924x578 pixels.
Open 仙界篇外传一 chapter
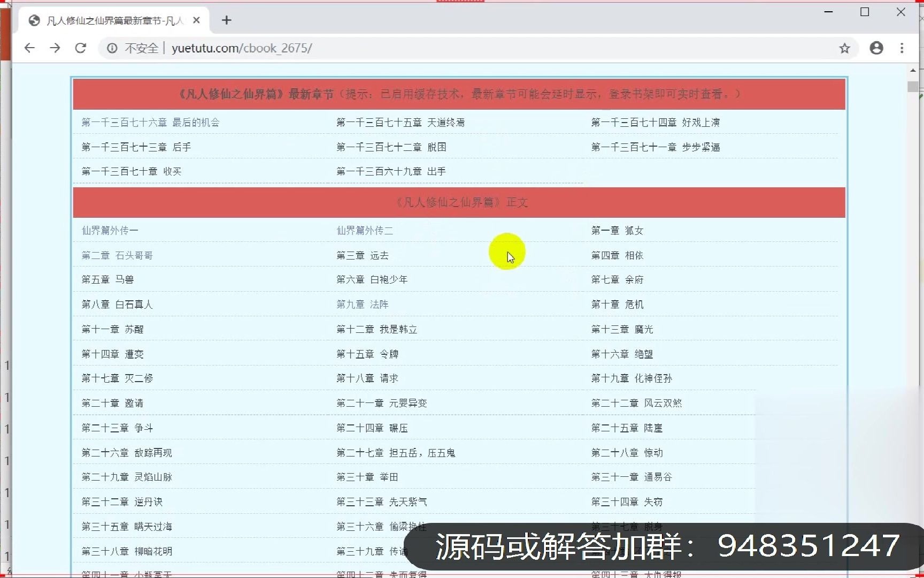[x=110, y=231]
